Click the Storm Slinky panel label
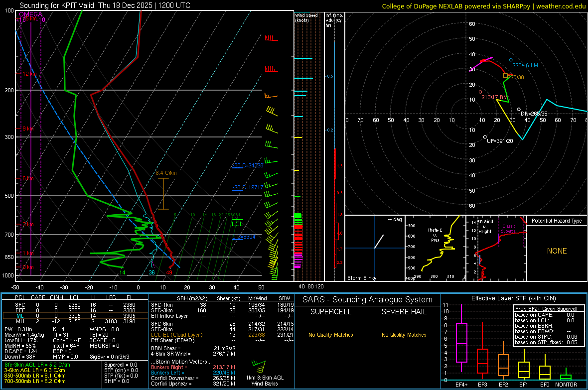Viewport: 588px width, 390px height. (362, 278)
